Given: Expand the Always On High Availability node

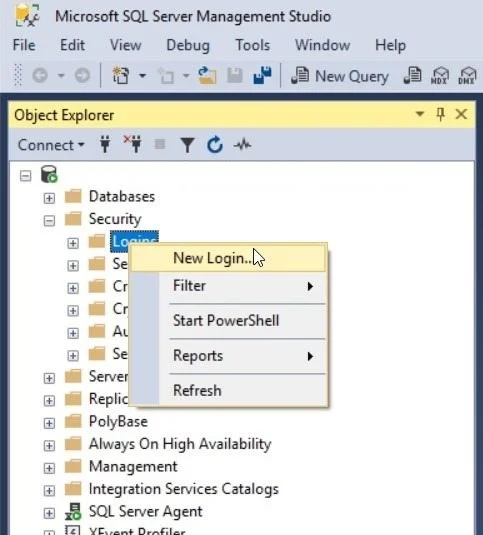Looking at the screenshot, I should point(49,446).
